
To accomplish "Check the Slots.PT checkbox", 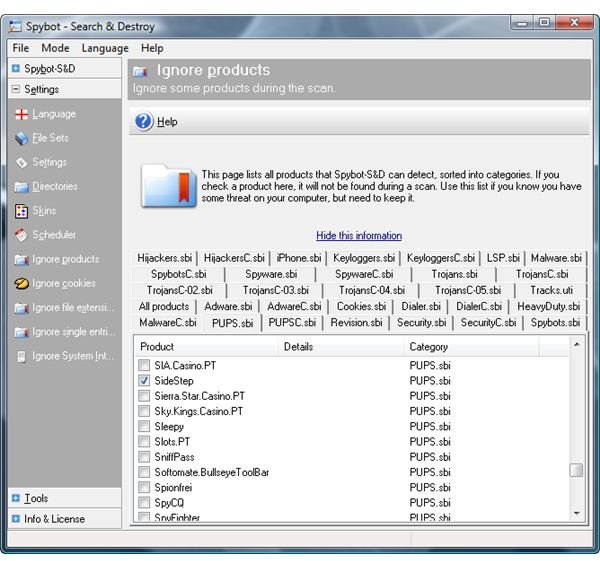I will (x=144, y=442).
